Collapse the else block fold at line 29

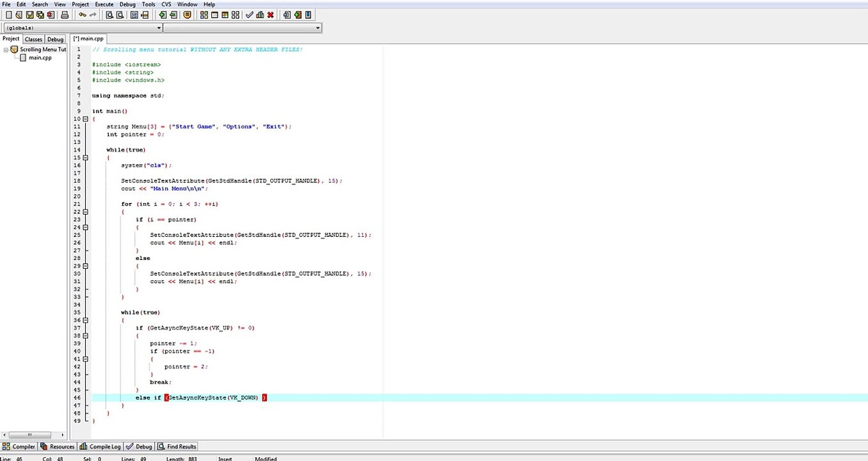click(86, 266)
